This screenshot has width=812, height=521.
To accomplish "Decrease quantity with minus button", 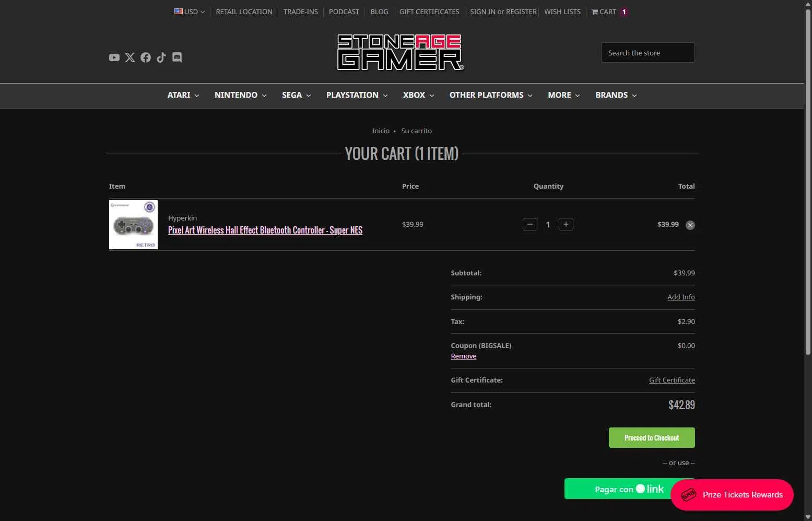I will [530, 224].
